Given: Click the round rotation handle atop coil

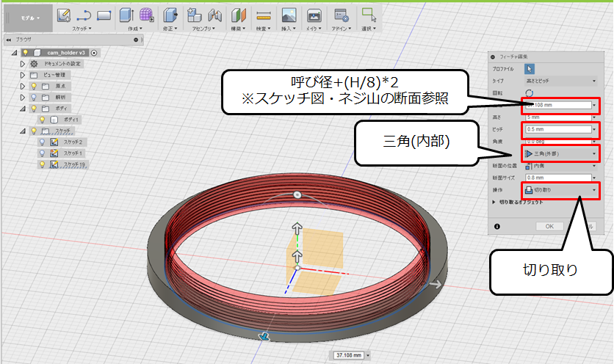Looking at the screenshot, I should [297, 194].
